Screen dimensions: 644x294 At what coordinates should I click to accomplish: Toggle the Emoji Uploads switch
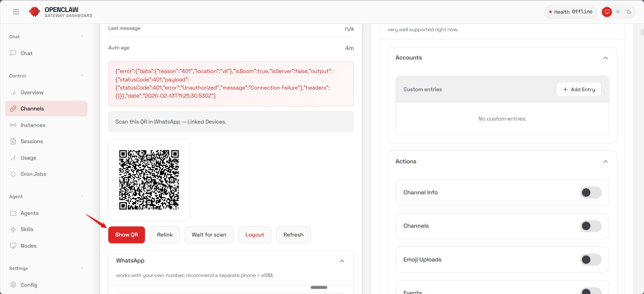pyautogui.click(x=591, y=260)
